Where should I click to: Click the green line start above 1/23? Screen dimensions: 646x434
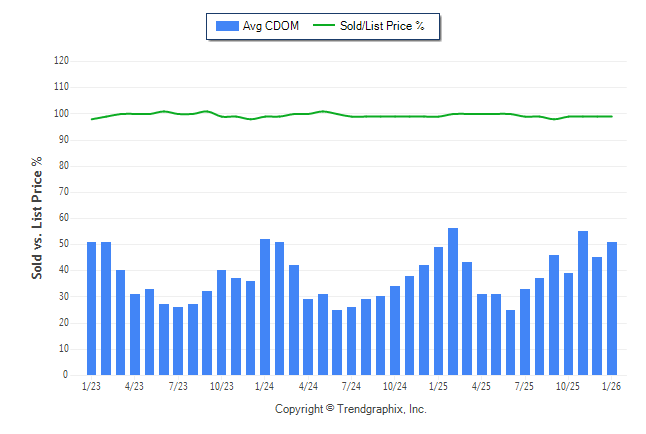point(92,119)
